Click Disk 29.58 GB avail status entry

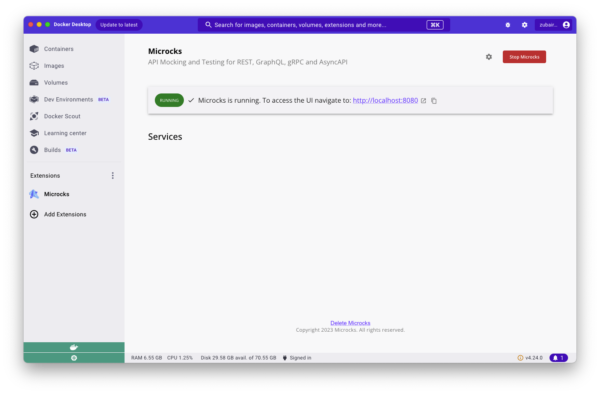click(x=238, y=358)
